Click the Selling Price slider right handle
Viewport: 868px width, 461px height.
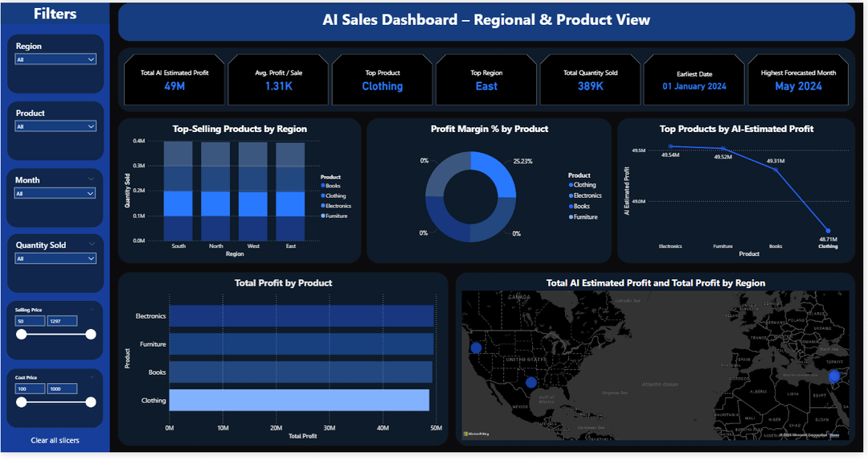tap(91, 334)
